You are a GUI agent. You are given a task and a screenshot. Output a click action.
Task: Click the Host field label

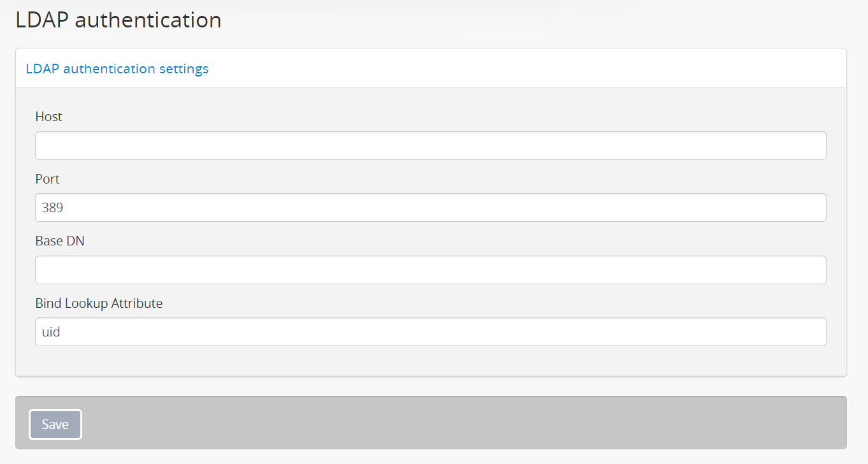[49, 117]
